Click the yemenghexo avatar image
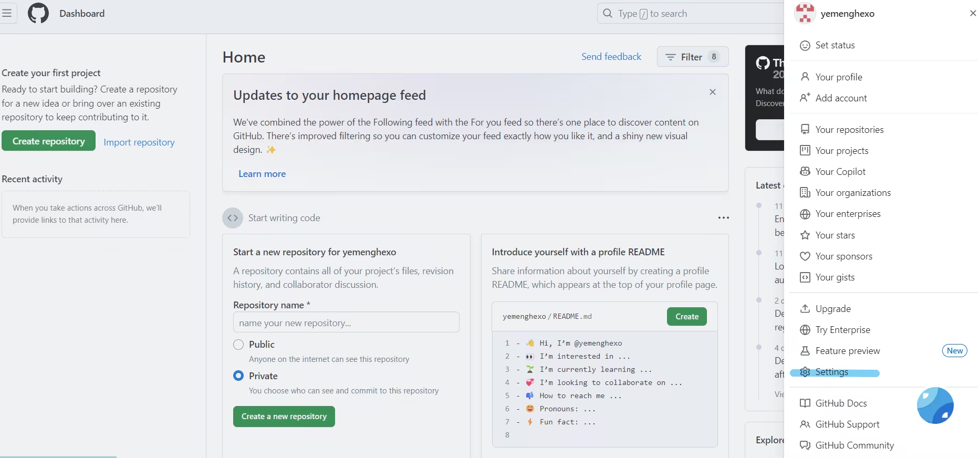Screen dimensions: 980x458 click(x=805, y=14)
